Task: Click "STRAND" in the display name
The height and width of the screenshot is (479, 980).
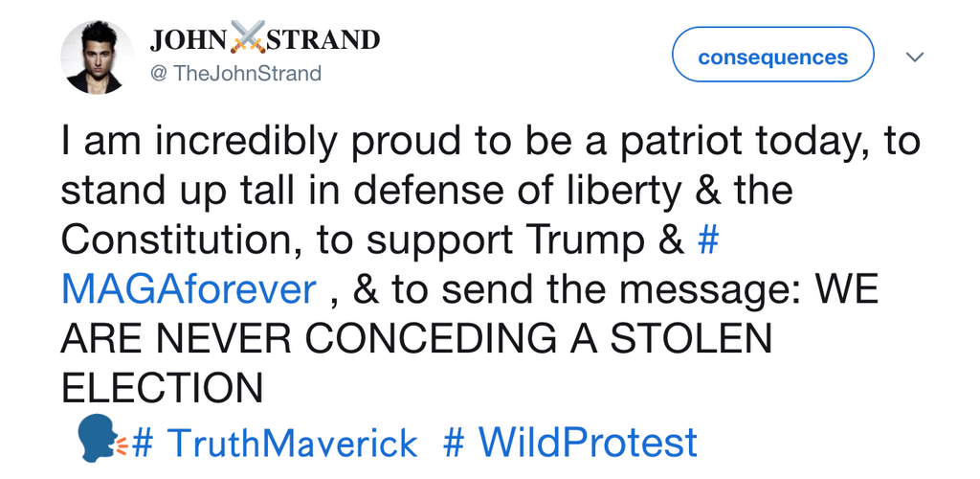Action: pyautogui.click(x=322, y=40)
